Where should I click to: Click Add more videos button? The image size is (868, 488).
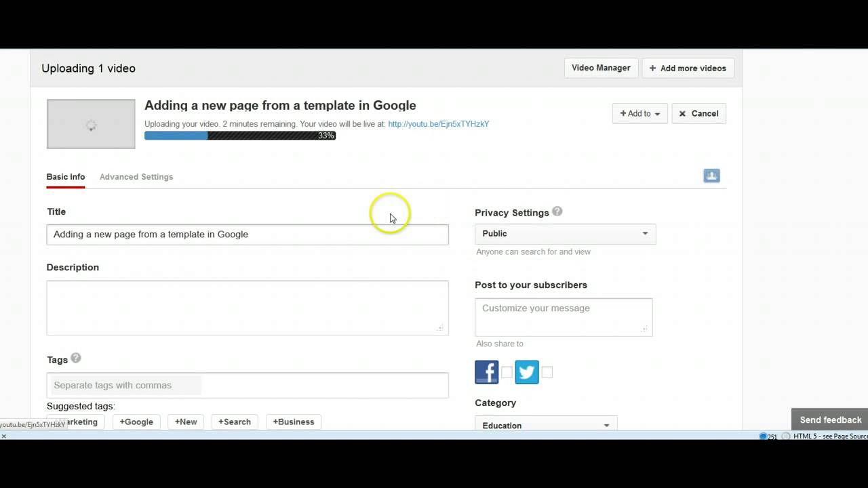tap(688, 68)
